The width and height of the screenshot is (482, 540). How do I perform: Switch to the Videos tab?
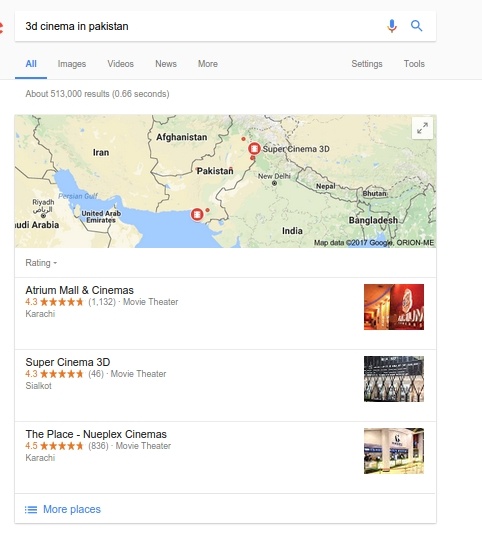click(x=120, y=64)
